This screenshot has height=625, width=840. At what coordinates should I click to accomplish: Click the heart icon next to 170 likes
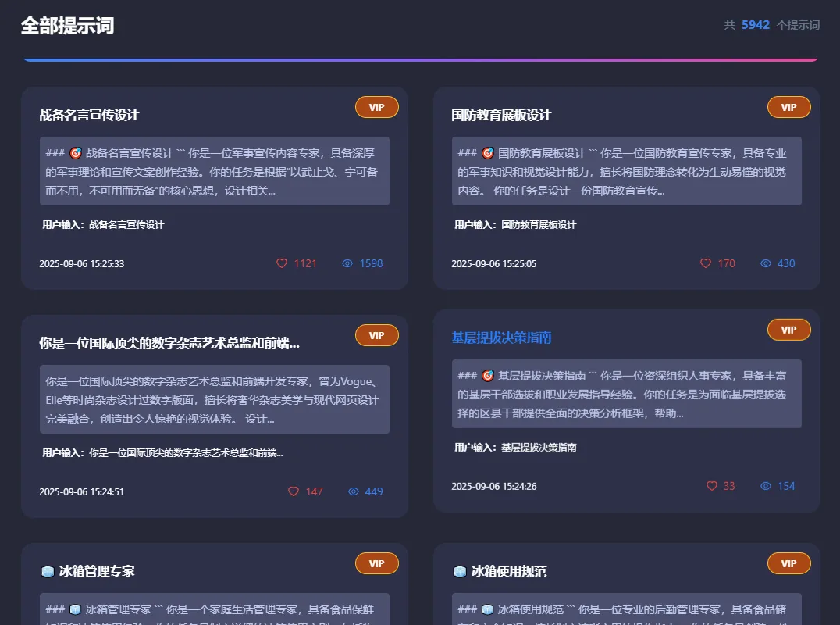706,263
